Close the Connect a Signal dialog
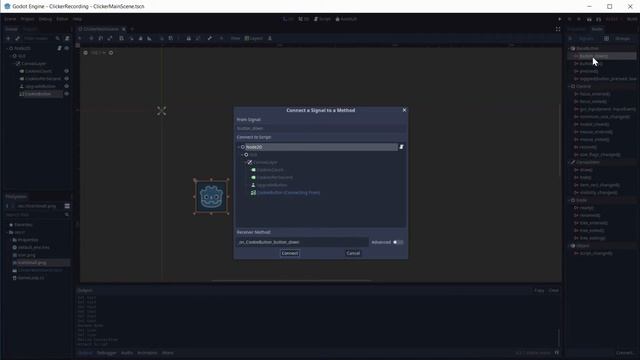Image resolution: width=640 pixels, height=360 pixels. pos(404,110)
